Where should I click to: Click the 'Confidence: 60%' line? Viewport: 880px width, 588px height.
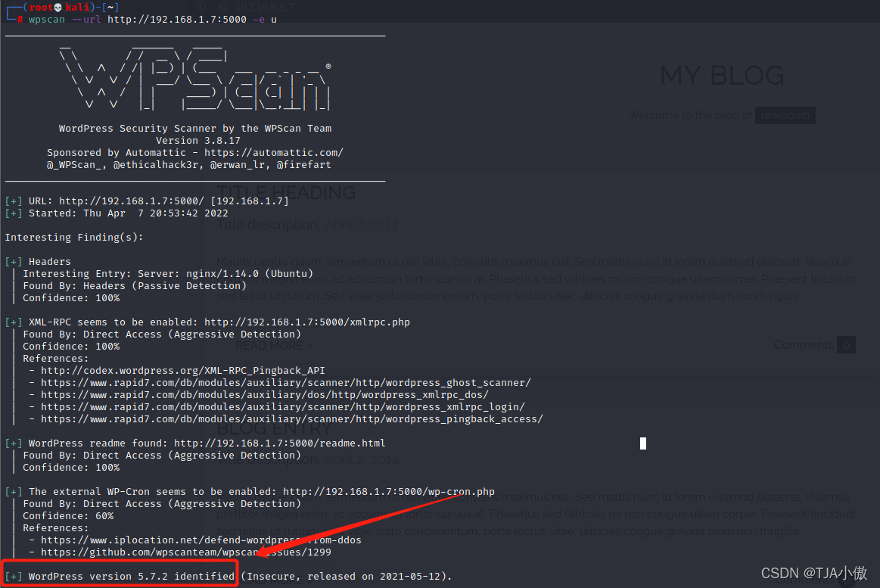coord(68,516)
